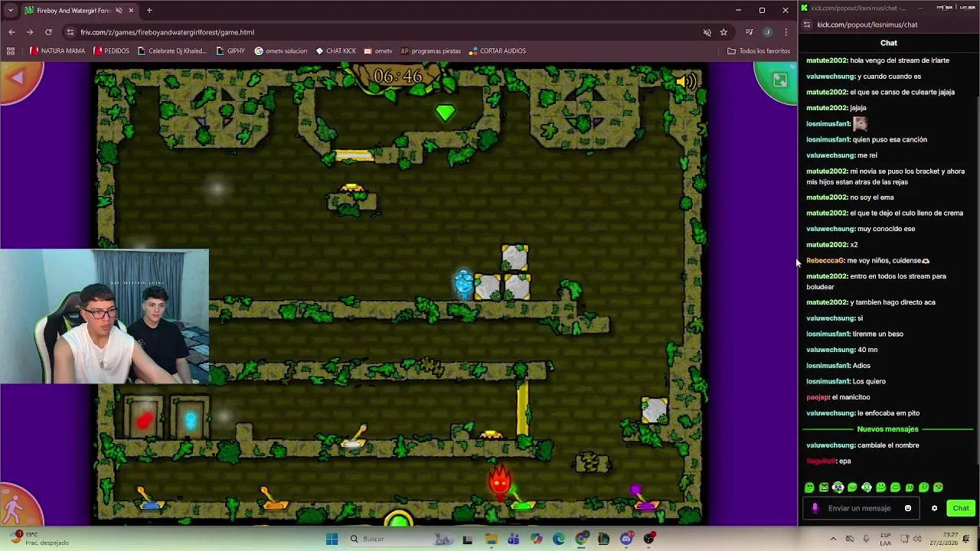The image size is (980, 551).
Task: Click the blue Watergirl exit door
Action: (x=190, y=419)
